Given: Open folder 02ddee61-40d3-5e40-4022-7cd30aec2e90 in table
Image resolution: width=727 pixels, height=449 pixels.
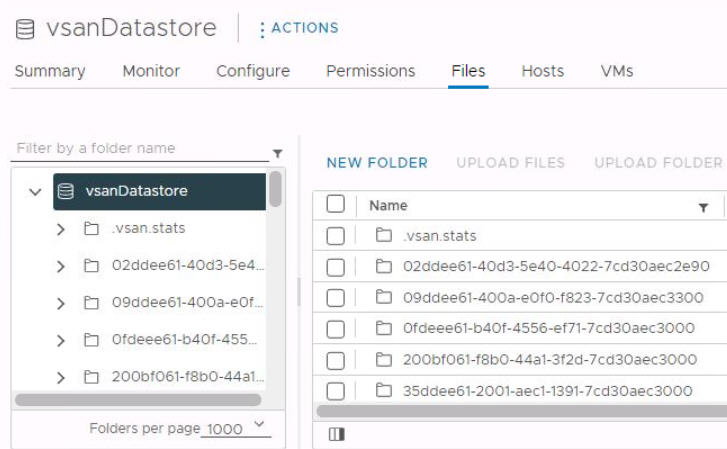Looking at the screenshot, I should coord(556,266).
